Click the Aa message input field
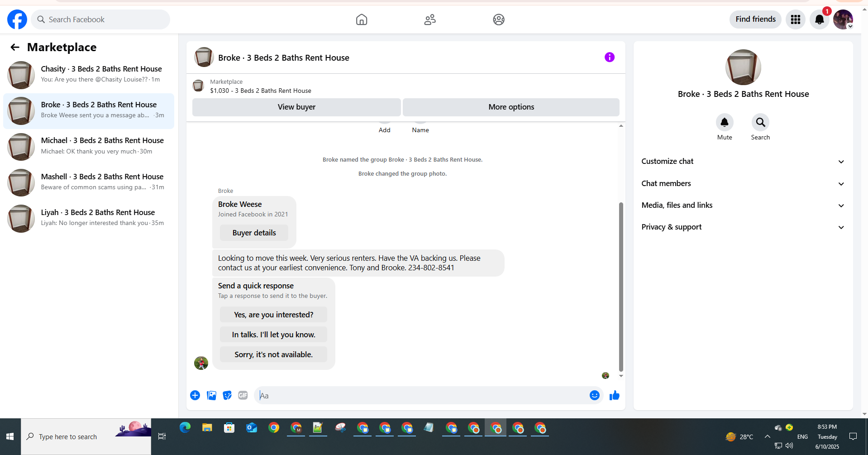Viewport: 868px width, 455px height. 421,395
